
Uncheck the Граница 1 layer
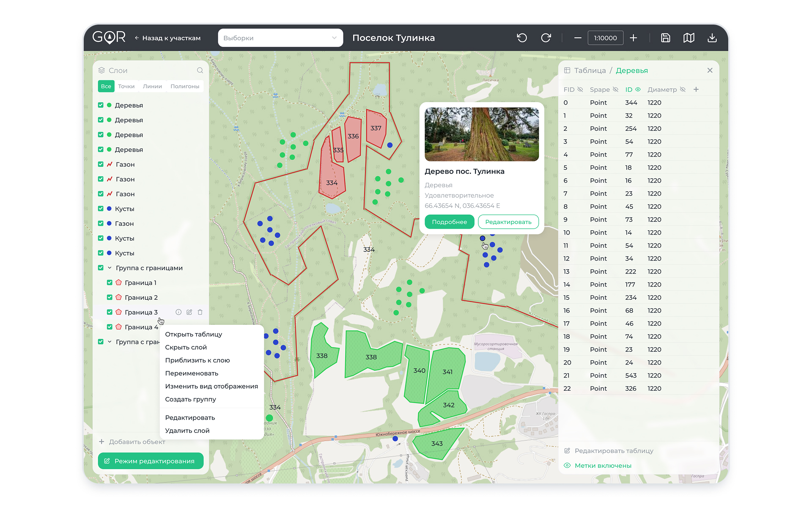tap(110, 282)
